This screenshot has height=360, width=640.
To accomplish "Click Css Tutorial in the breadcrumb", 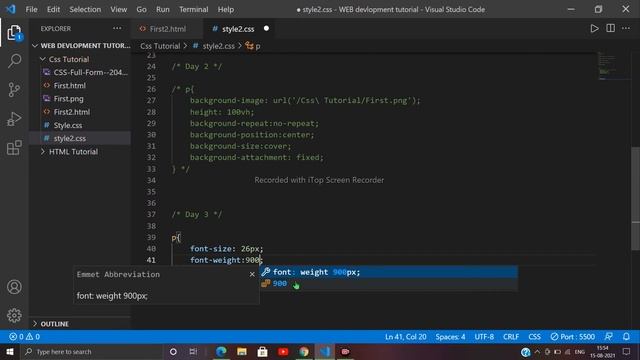I will tap(160, 46).
